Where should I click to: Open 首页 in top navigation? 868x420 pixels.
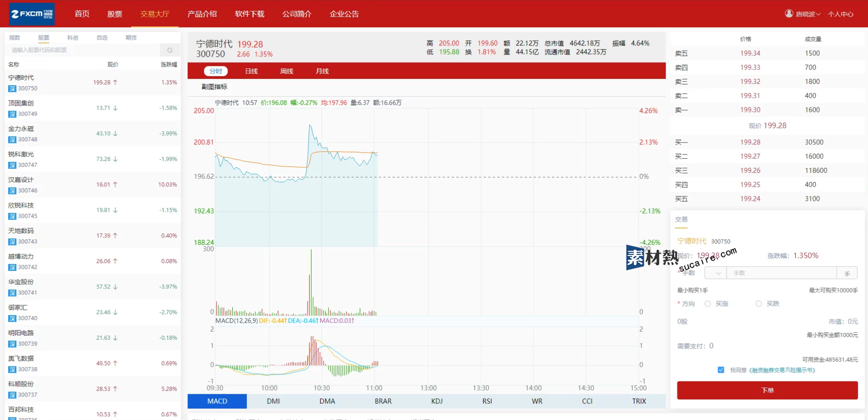(x=82, y=14)
